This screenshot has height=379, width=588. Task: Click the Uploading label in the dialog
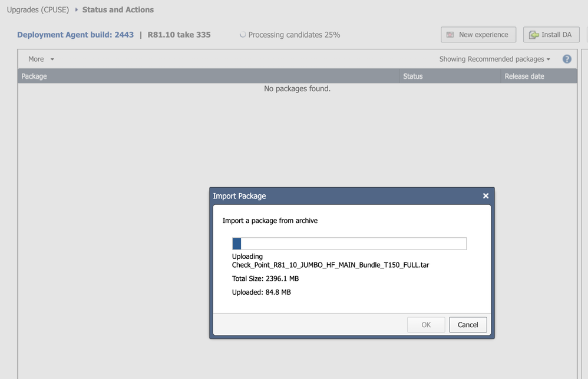(247, 257)
